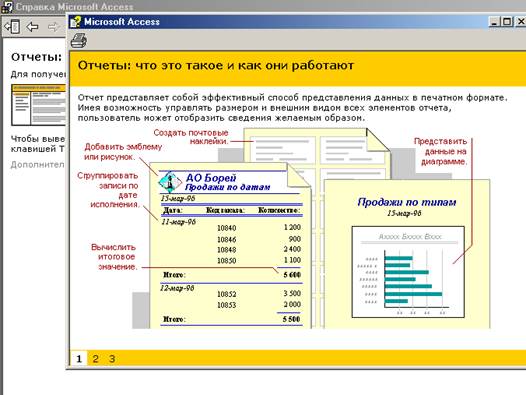Click 'Продажи по типам' chart report heading
The width and height of the screenshot is (526, 395).
click(407, 202)
